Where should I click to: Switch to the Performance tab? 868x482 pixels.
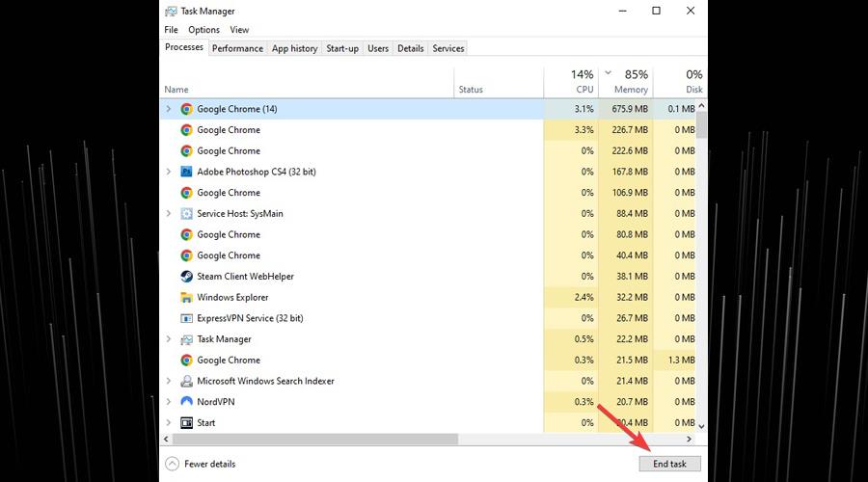[237, 49]
